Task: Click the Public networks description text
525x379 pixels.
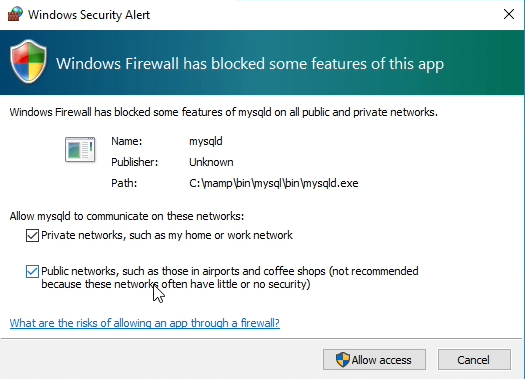Action: click(230, 278)
